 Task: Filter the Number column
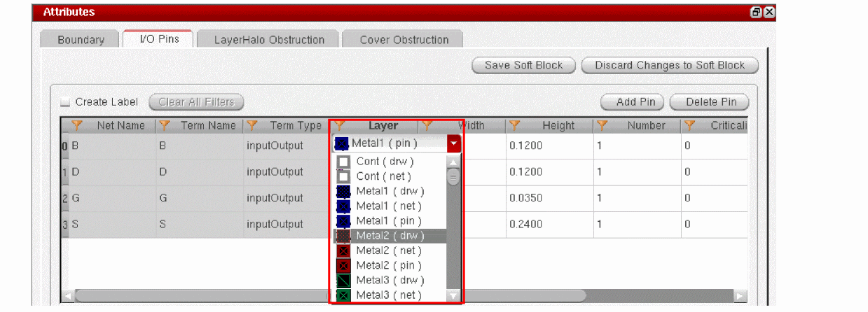pyautogui.click(x=602, y=126)
